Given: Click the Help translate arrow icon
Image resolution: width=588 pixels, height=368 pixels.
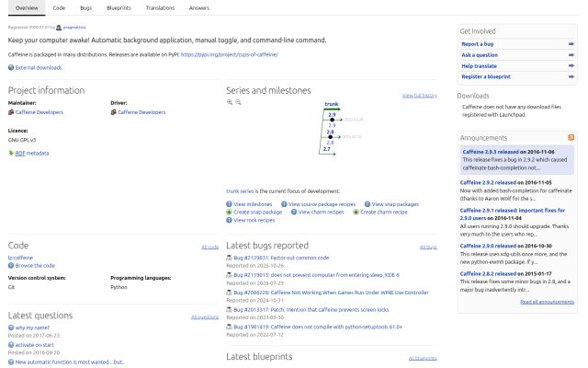Looking at the screenshot, I should pyautogui.click(x=571, y=65).
